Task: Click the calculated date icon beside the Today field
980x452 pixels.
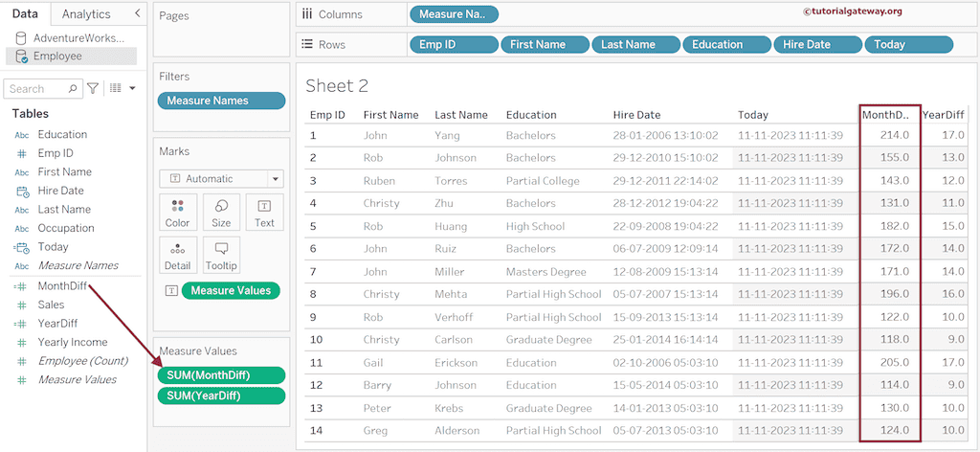Action: (x=21, y=248)
